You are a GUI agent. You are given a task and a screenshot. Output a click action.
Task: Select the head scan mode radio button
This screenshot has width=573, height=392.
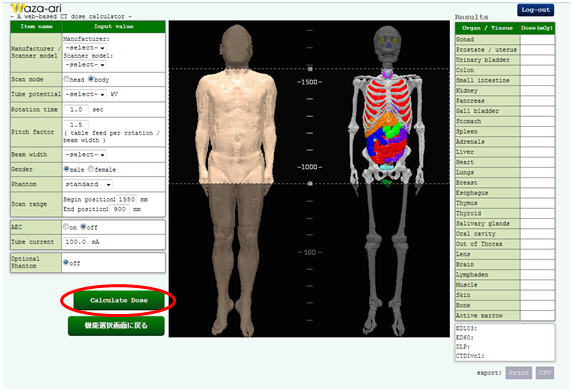click(x=66, y=79)
